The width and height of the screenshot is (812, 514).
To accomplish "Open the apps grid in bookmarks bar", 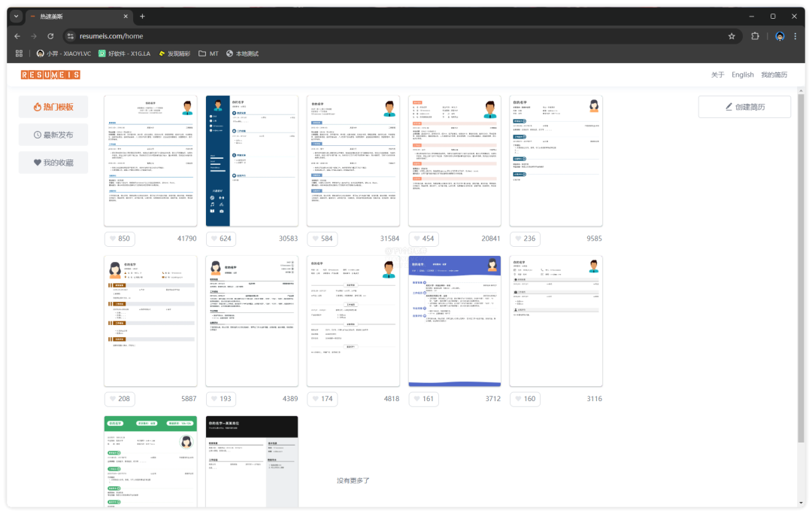I will point(19,53).
